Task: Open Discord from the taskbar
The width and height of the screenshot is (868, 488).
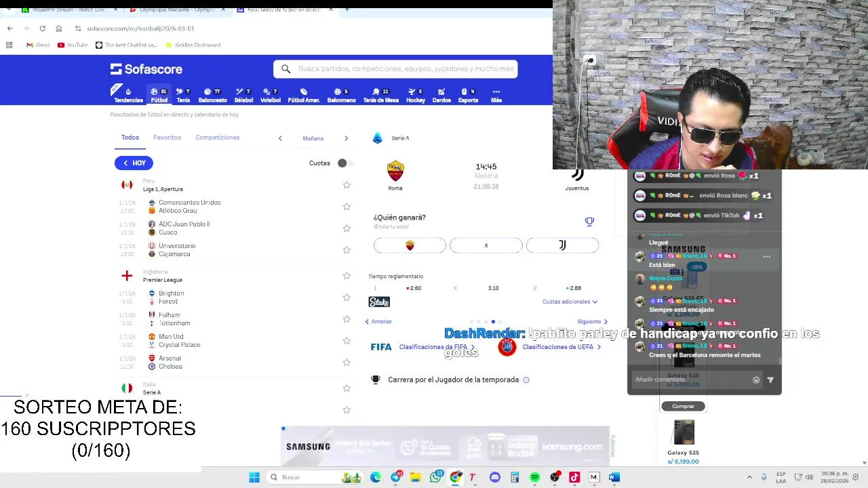Action: [x=495, y=477]
